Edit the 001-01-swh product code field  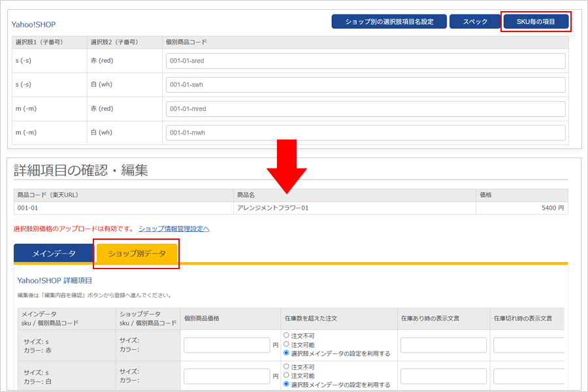click(366, 85)
